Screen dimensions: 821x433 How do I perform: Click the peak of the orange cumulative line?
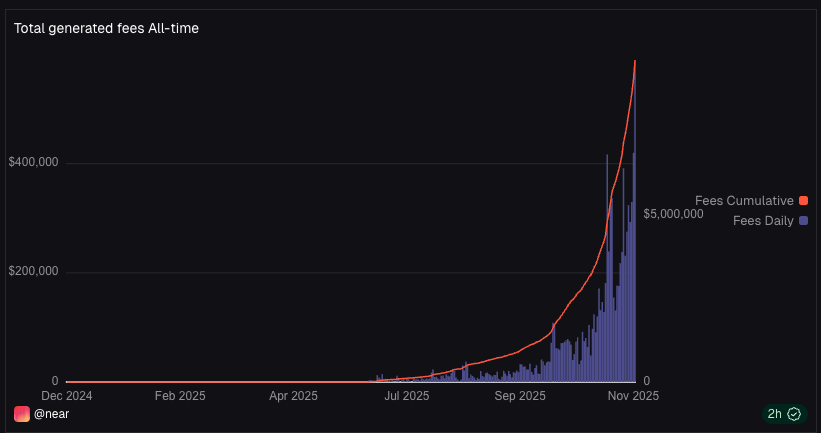click(635, 62)
